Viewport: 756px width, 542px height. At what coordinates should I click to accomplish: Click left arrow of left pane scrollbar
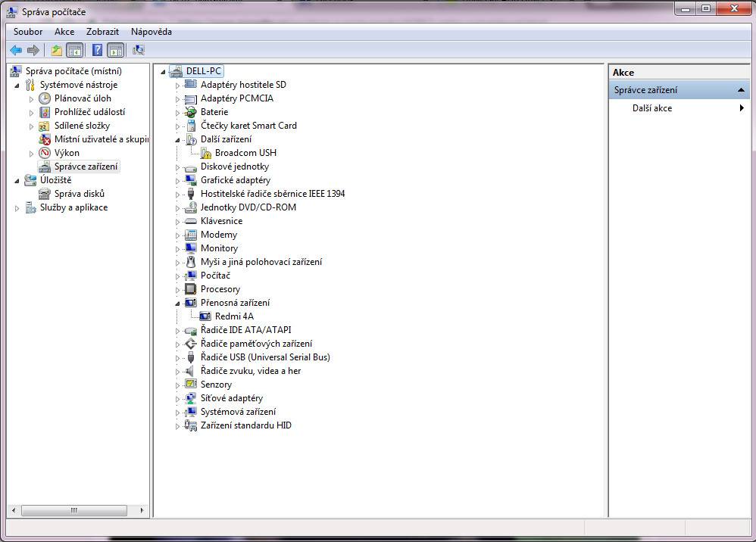(x=14, y=509)
